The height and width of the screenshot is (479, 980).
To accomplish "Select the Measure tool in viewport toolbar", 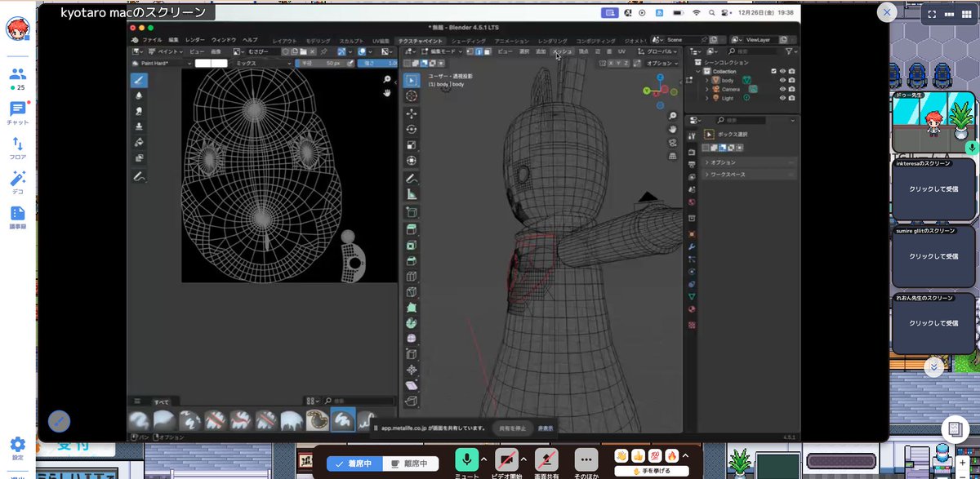I will (412, 194).
